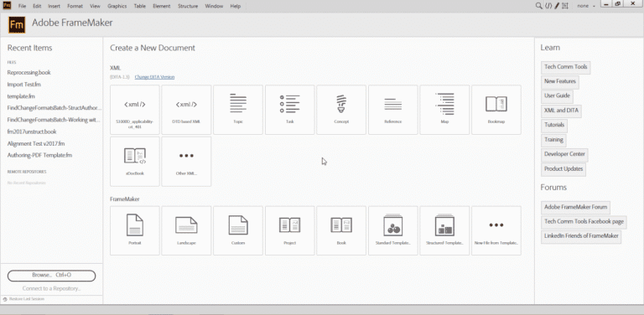Create a new Reference document
This screenshot has height=315, width=644.
tap(393, 110)
